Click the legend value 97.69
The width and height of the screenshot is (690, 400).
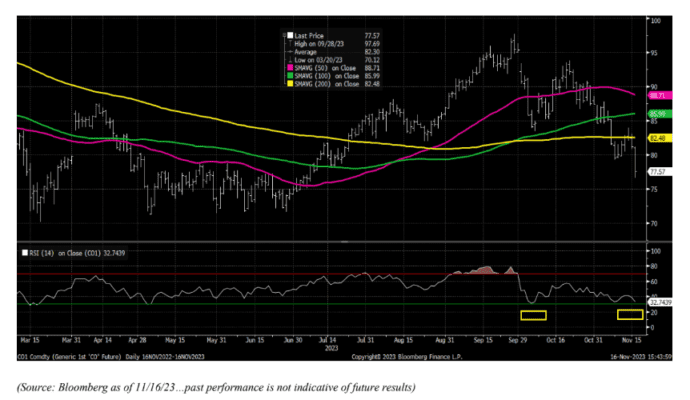click(372, 44)
